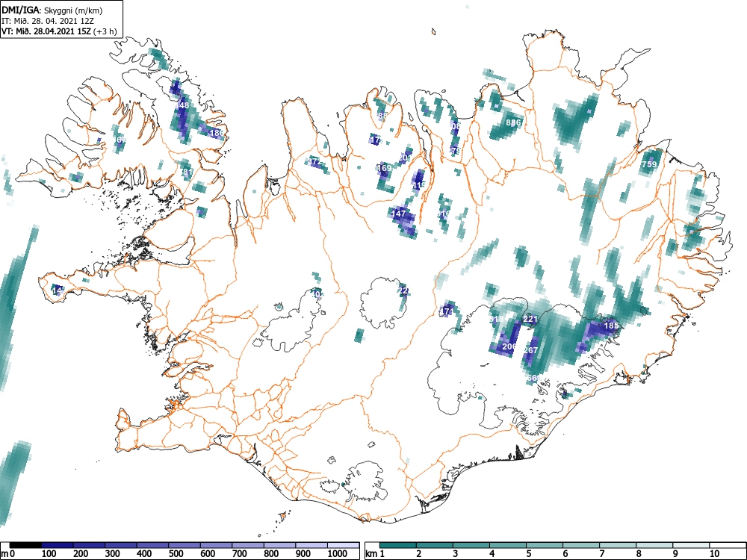The height and width of the screenshot is (560, 747).
Task: Click the 372 visibility value on the map
Action: point(314,161)
